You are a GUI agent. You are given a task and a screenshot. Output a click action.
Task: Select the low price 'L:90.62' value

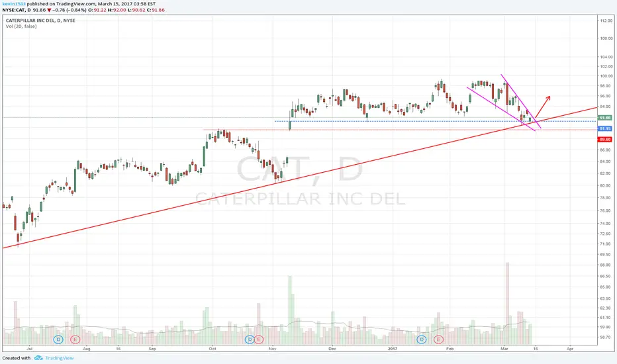pyautogui.click(x=136, y=10)
